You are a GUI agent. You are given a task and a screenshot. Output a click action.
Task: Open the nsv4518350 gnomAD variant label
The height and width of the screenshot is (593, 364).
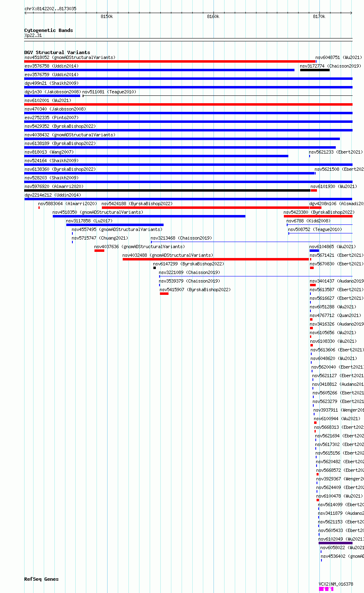(x=98, y=212)
